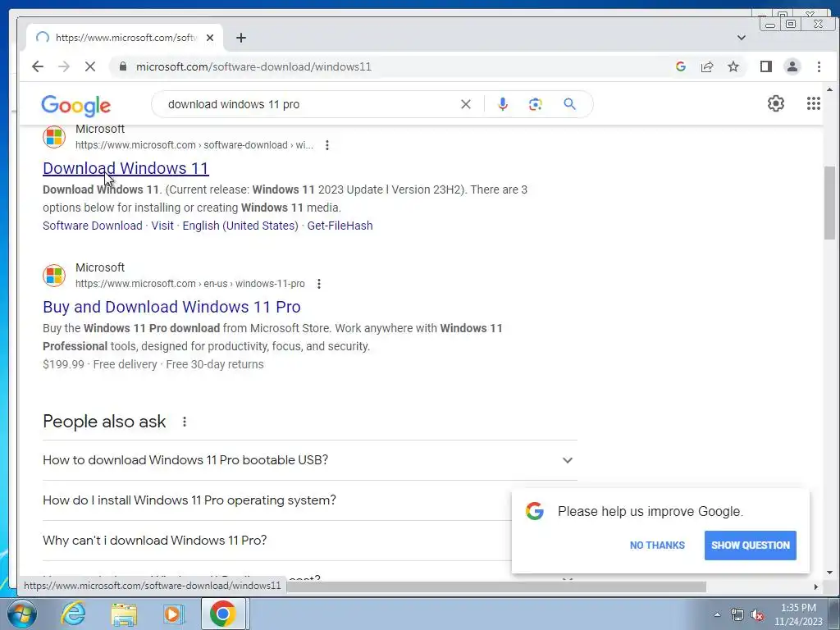Click the scroll down arrow
840x630 pixels.
pos(829,573)
